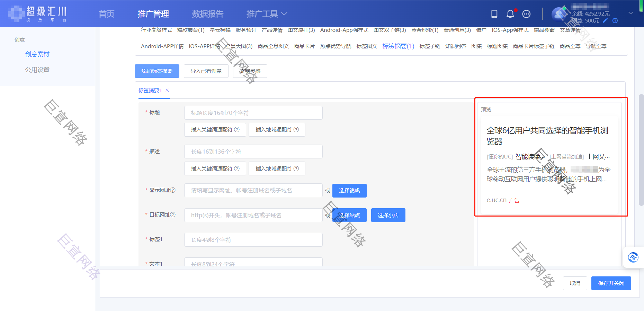Image resolution: width=644 pixels, height=311 pixels.
Task: Focus the 描述 input field
Action: 253,152
